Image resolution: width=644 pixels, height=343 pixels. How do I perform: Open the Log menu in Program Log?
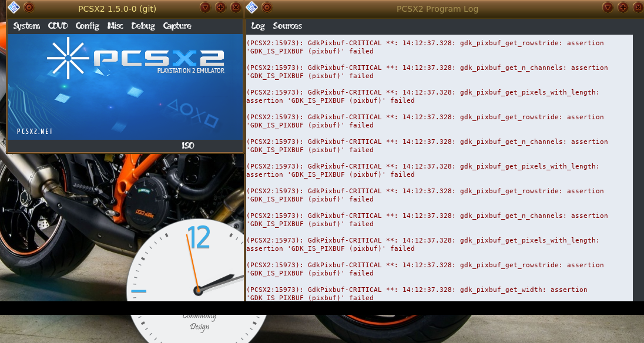(258, 26)
